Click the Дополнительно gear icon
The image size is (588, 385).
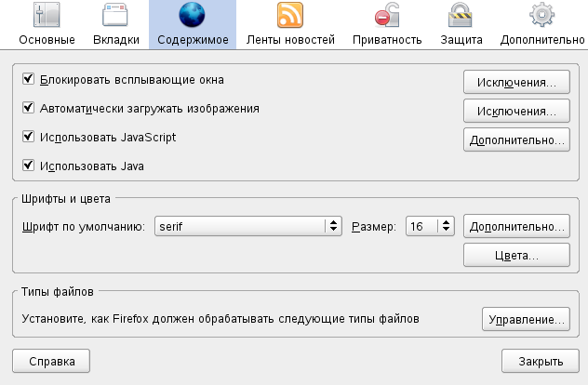click(x=542, y=16)
